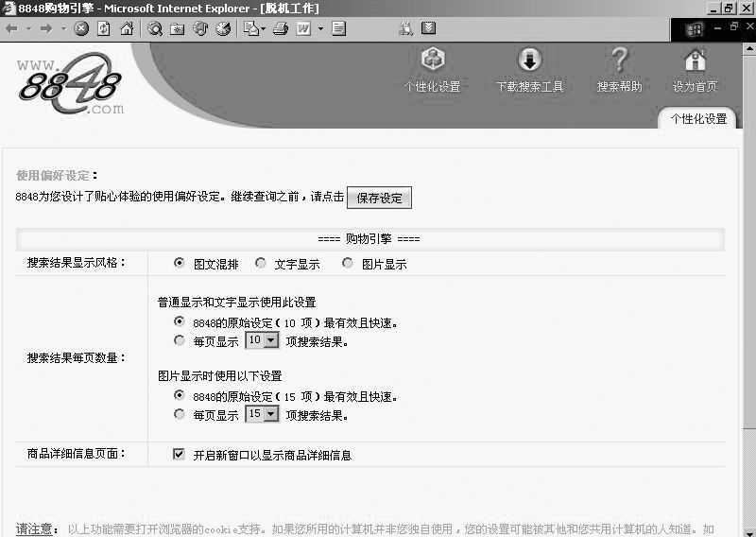The height and width of the screenshot is (537, 756).
Task: Expand the 10 items per page dropdown
Action: click(271, 340)
